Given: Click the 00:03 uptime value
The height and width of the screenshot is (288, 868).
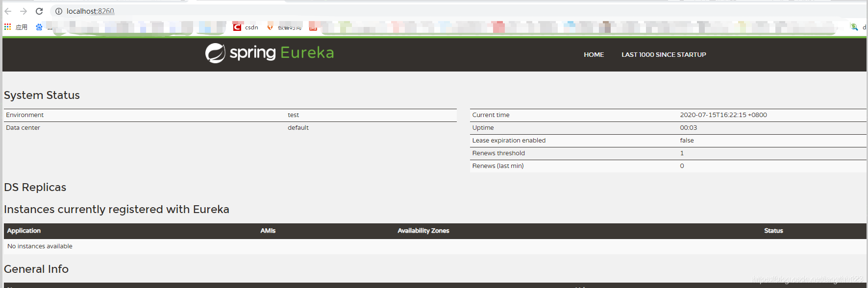Looking at the screenshot, I should (x=688, y=128).
